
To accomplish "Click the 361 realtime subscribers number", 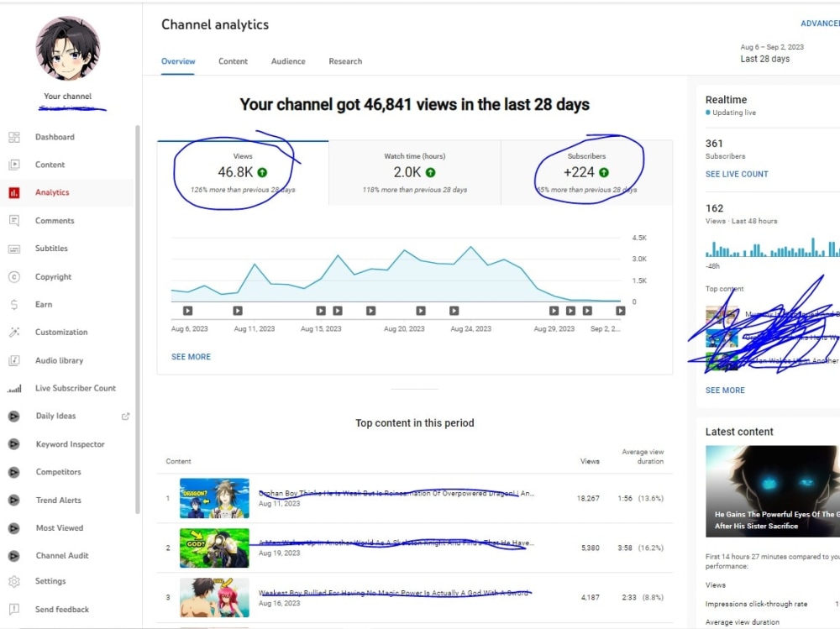I will [x=714, y=144].
